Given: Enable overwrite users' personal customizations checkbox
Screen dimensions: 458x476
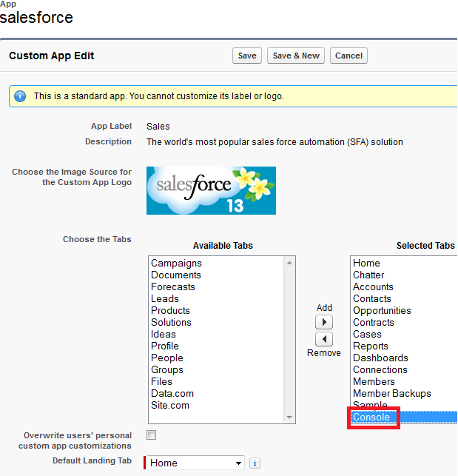Looking at the screenshot, I should 151,435.
